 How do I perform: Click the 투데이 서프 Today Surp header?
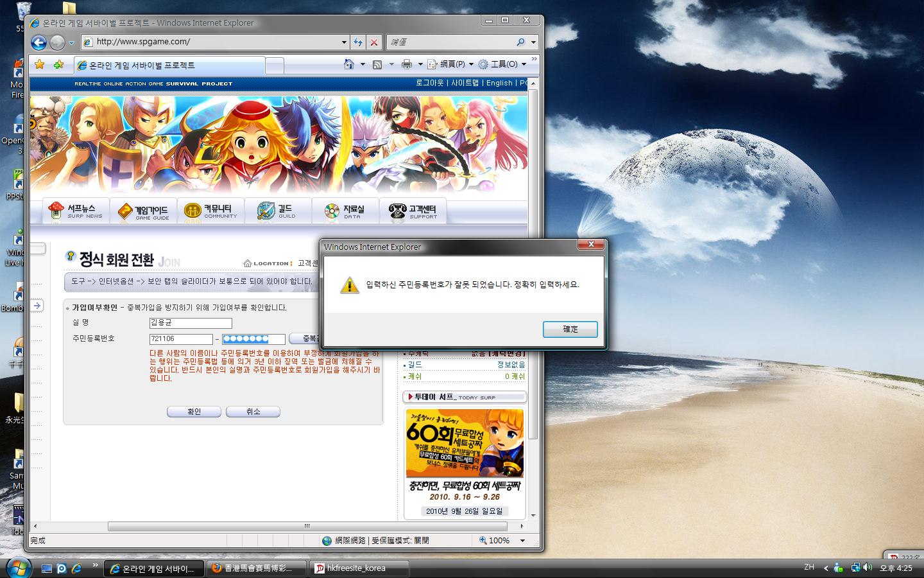[x=465, y=397]
